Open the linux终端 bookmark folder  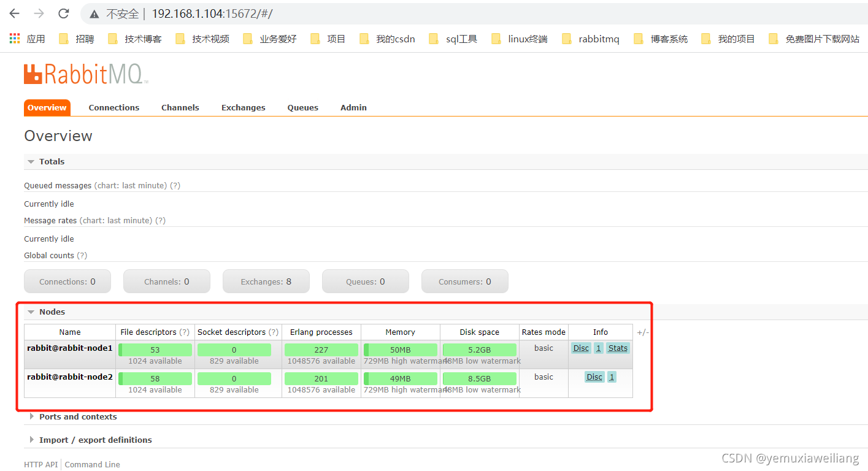[x=519, y=39]
